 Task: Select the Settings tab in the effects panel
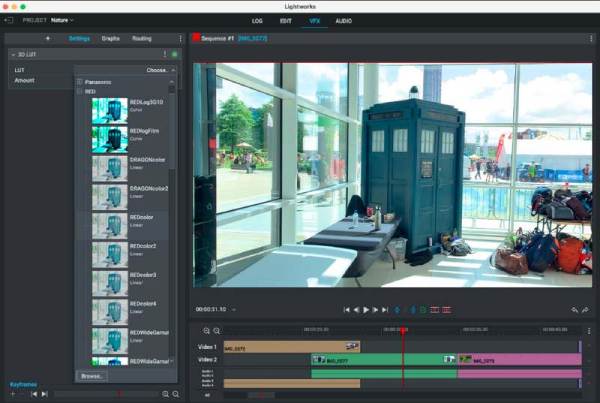(79, 39)
